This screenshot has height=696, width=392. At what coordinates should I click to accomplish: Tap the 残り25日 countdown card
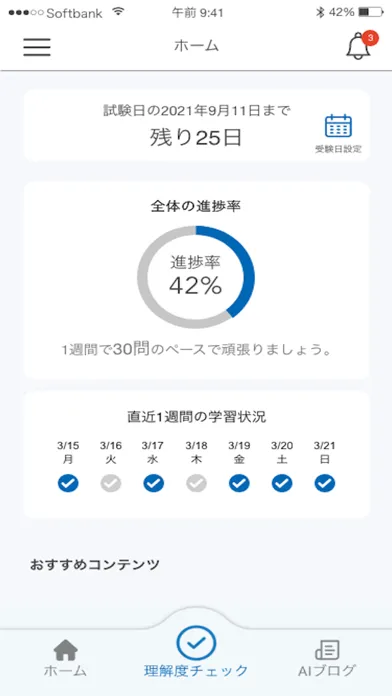point(196,126)
